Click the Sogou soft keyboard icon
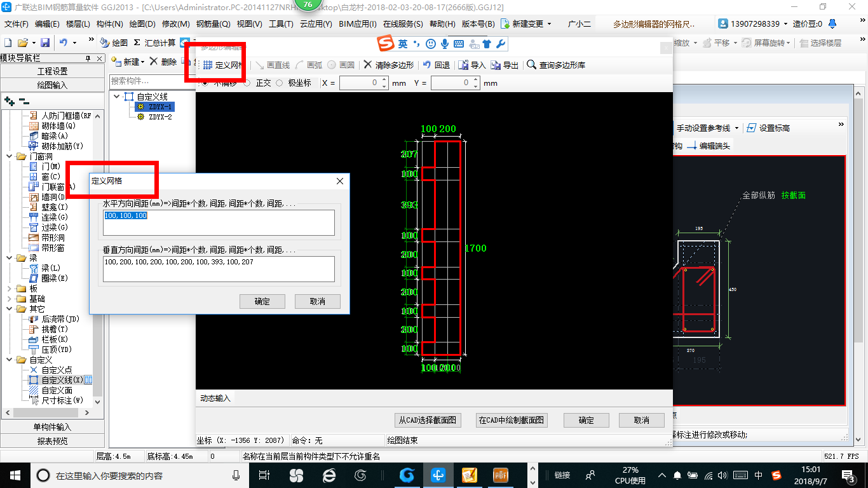 click(x=459, y=44)
